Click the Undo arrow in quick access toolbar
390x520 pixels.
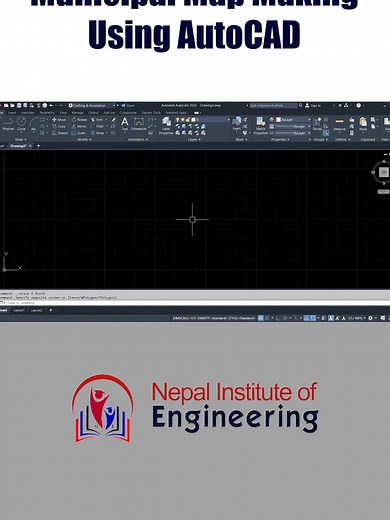click(x=51, y=105)
